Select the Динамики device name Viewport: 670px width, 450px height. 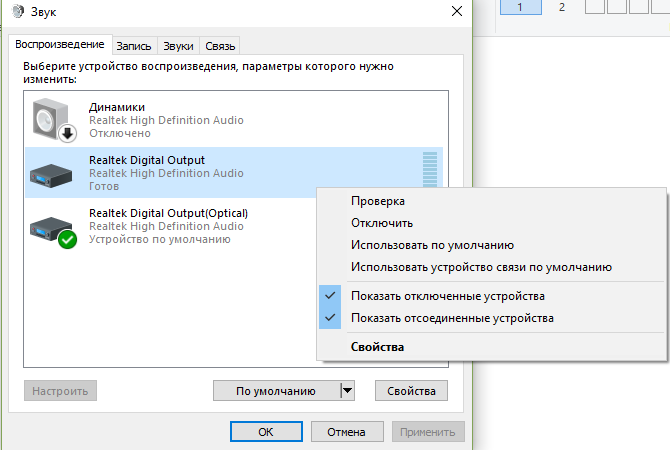tap(117, 107)
